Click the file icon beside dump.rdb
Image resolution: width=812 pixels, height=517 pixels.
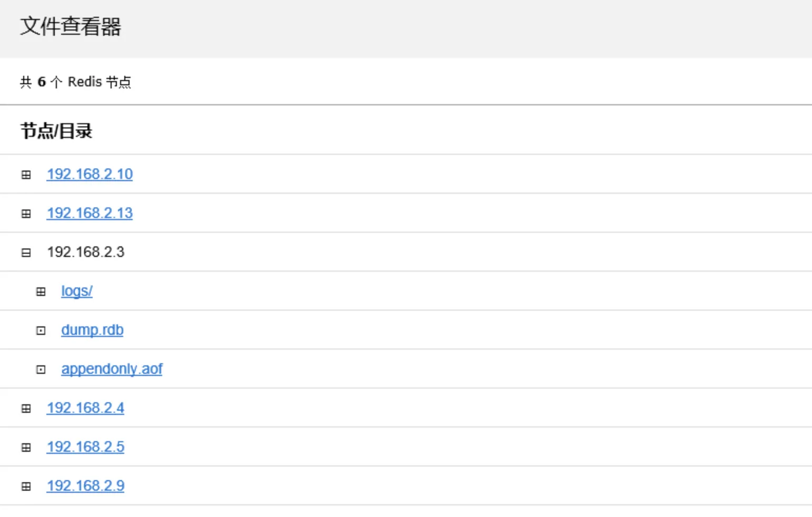pos(41,331)
